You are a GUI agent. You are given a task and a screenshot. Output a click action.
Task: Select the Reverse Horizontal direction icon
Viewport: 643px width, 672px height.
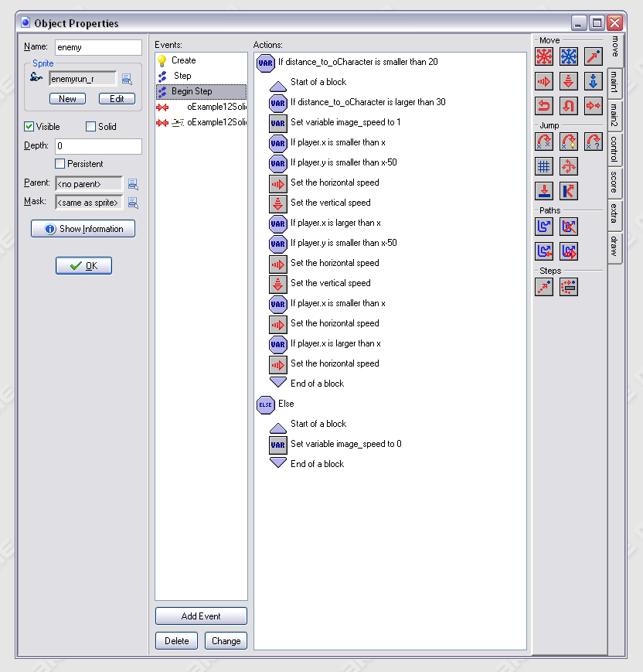pos(543,107)
